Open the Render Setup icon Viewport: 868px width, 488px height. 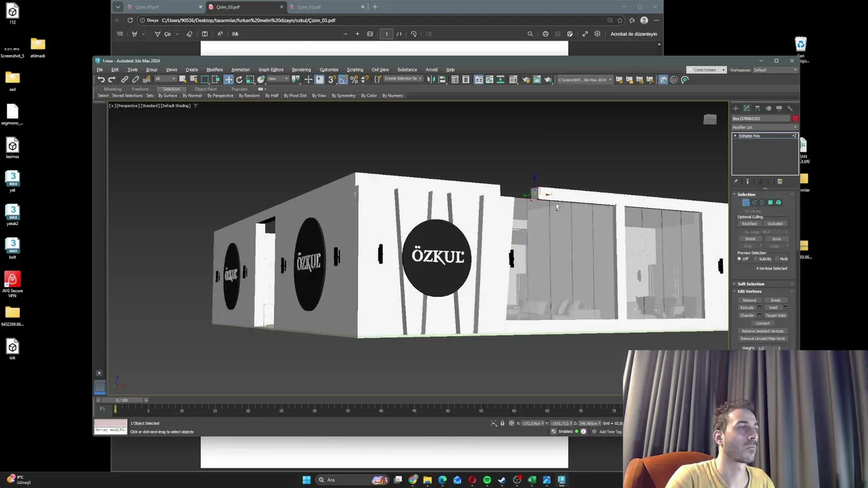(x=526, y=79)
